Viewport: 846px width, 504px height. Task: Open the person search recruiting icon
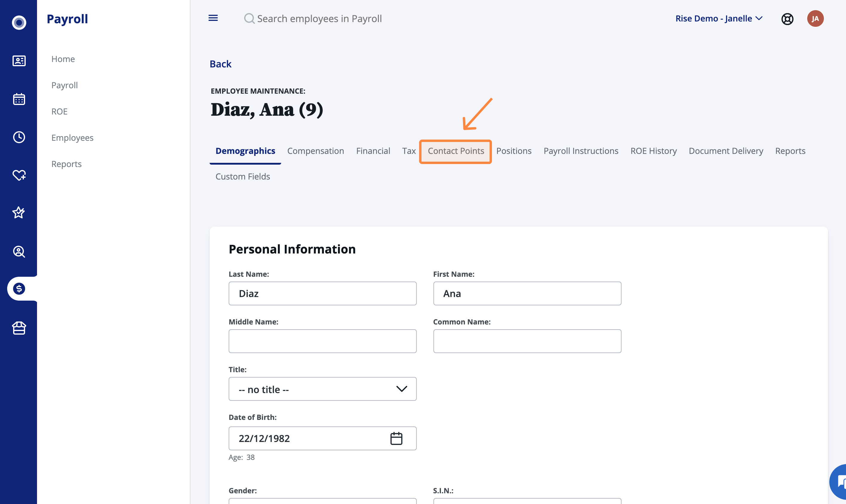point(19,252)
